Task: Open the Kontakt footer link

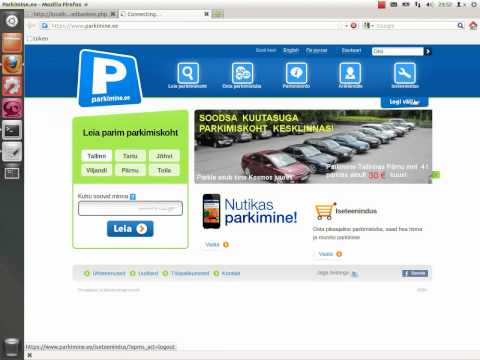Action: [231, 273]
